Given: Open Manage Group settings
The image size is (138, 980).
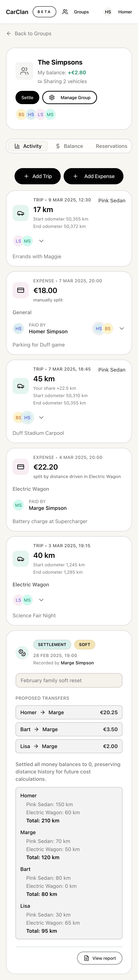Looking at the screenshot, I should [69, 97].
